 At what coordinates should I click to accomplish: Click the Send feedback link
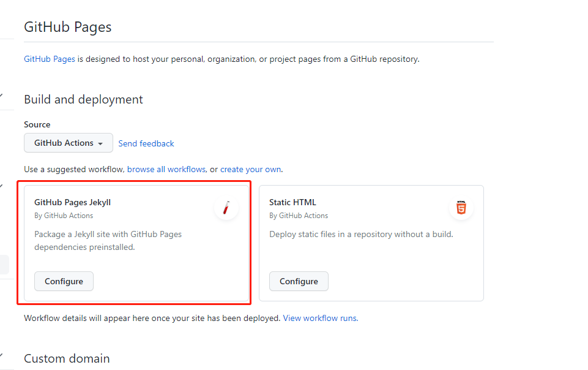coord(146,143)
